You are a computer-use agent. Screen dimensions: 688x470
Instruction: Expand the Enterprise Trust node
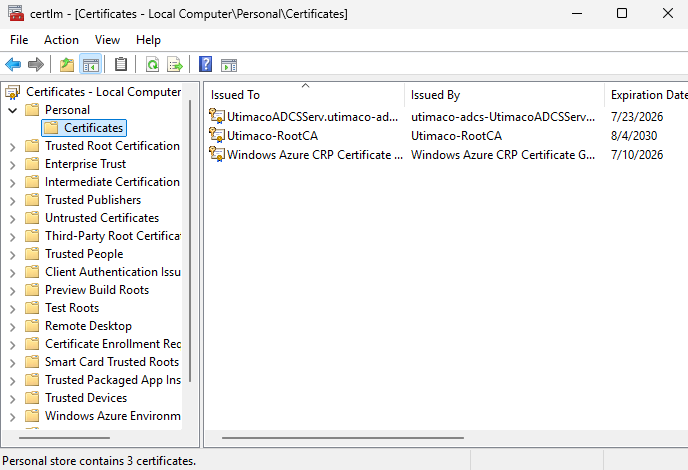(12, 164)
